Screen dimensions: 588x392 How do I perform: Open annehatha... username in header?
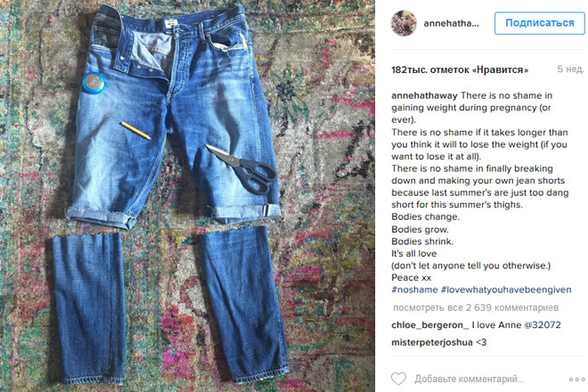451,23
